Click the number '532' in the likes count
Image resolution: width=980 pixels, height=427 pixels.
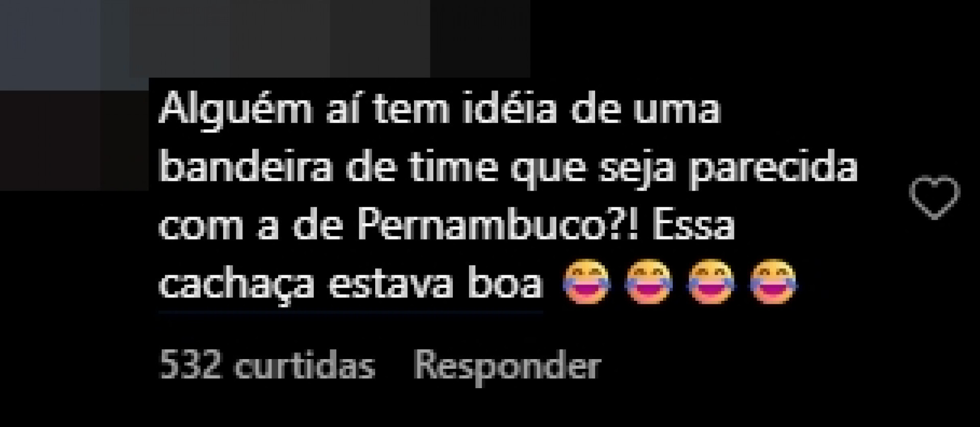tap(191, 366)
